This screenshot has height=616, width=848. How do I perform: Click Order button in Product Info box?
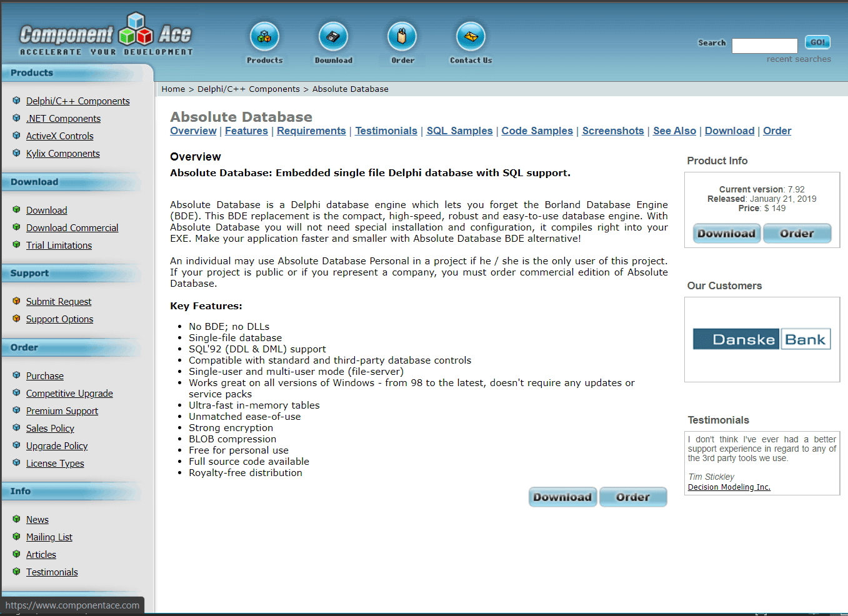tap(797, 233)
